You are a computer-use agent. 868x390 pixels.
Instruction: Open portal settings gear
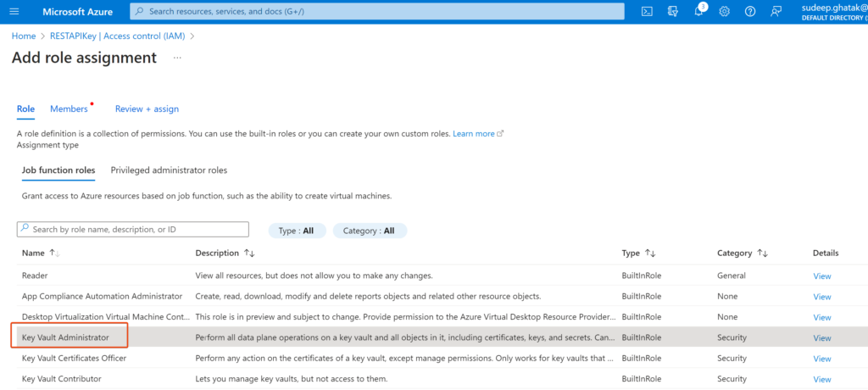coord(724,12)
